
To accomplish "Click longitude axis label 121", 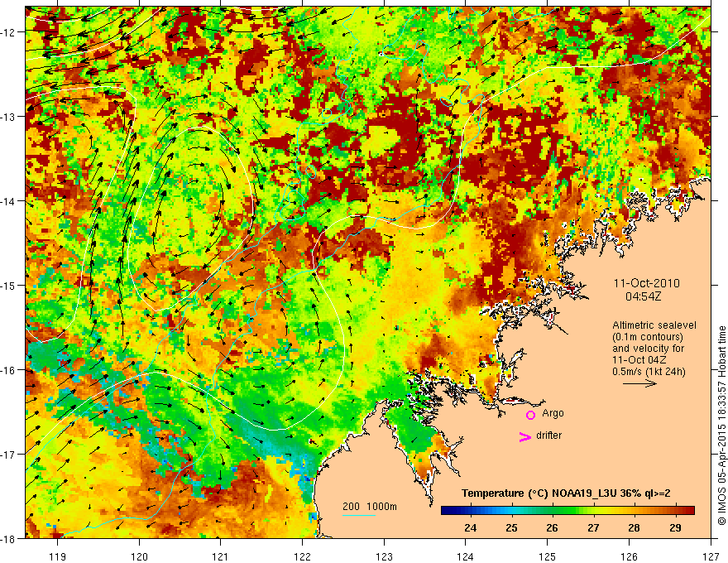I will (x=221, y=556).
